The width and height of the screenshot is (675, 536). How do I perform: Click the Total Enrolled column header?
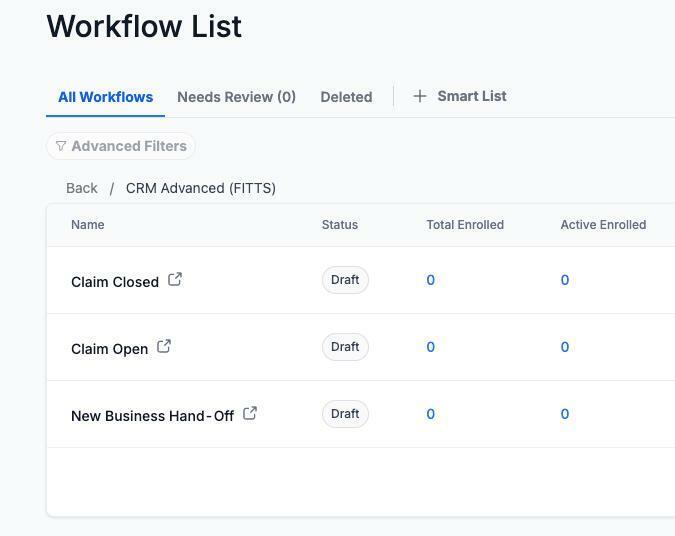point(465,225)
